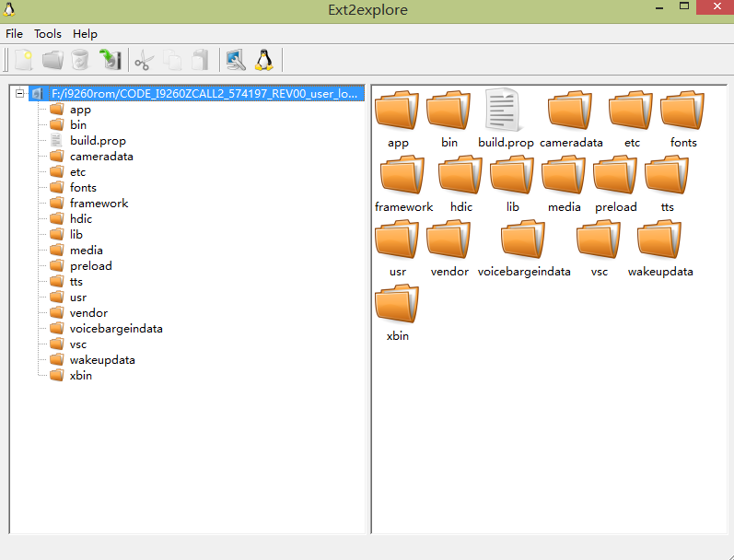This screenshot has width=734, height=560.
Task: Click the paste clipboard toolbar icon
Action: (201, 60)
